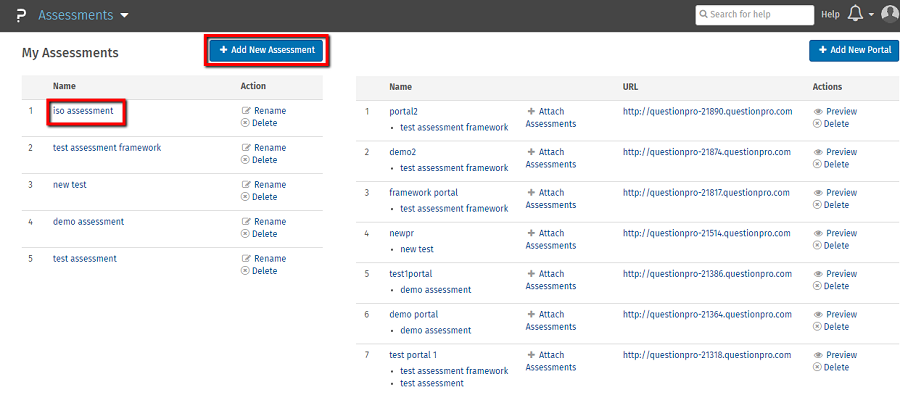The image size is (900, 403).
Task: Click Add New Portal button
Action: click(853, 50)
